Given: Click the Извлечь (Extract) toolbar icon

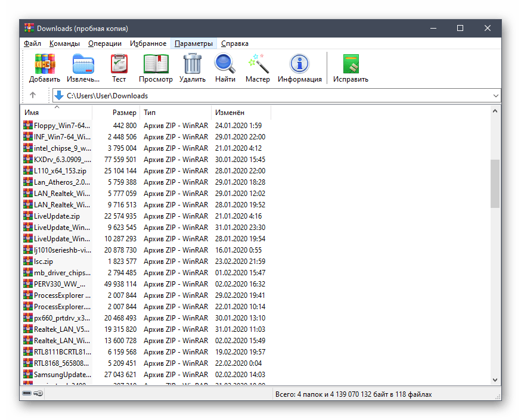Looking at the screenshot, I should [x=83, y=64].
